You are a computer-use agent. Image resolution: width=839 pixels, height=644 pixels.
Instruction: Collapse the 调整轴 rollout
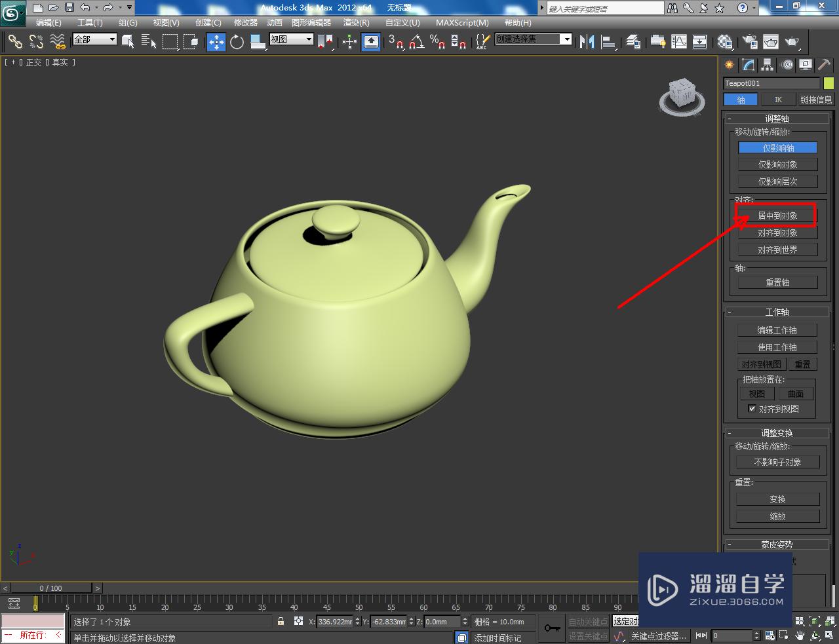(x=777, y=119)
